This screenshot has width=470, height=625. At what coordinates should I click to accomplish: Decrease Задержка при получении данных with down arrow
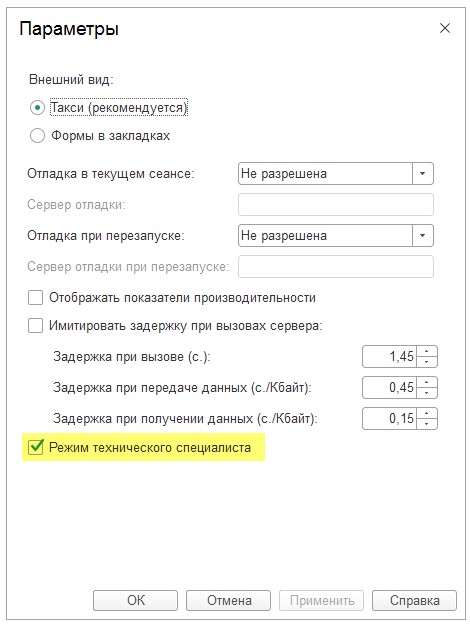coord(427,424)
